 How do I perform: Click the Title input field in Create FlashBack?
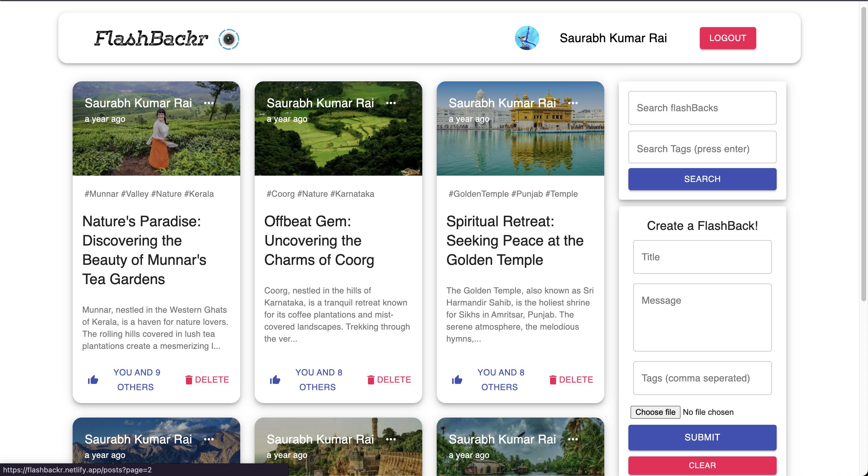pos(702,257)
